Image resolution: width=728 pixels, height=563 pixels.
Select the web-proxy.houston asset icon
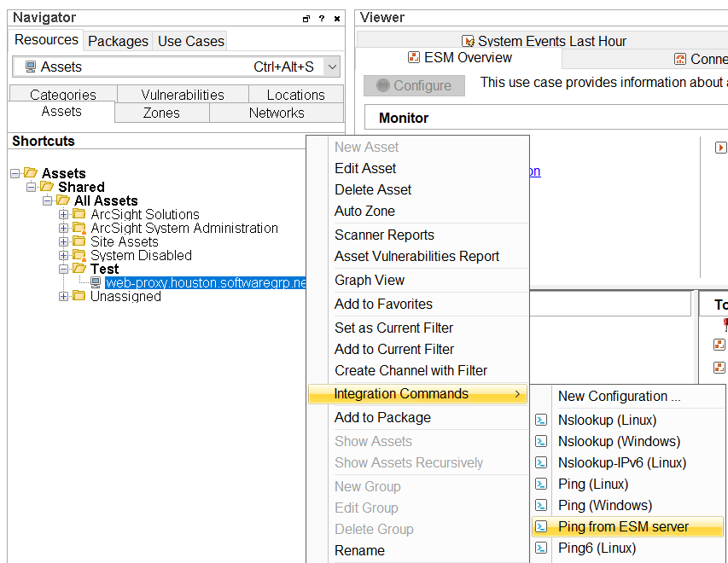(95, 282)
